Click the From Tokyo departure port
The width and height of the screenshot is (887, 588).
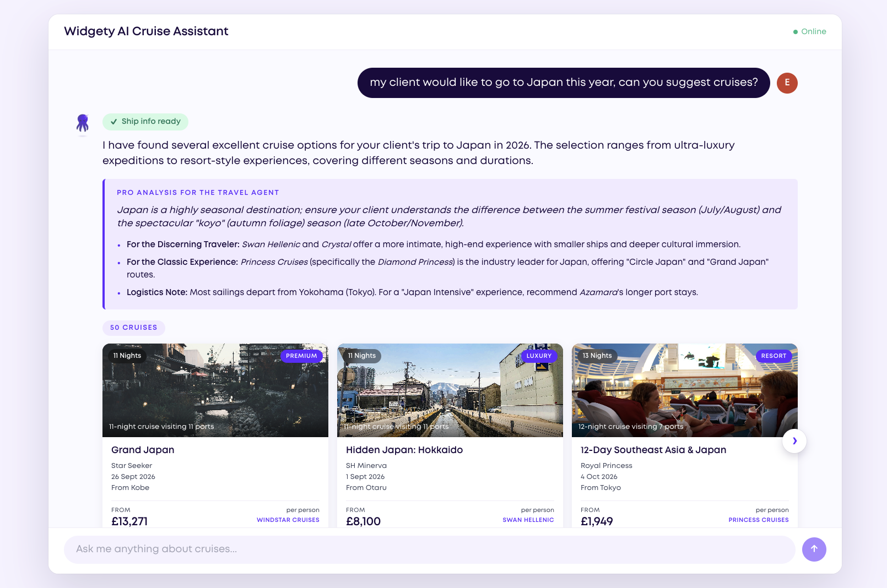pyautogui.click(x=601, y=488)
